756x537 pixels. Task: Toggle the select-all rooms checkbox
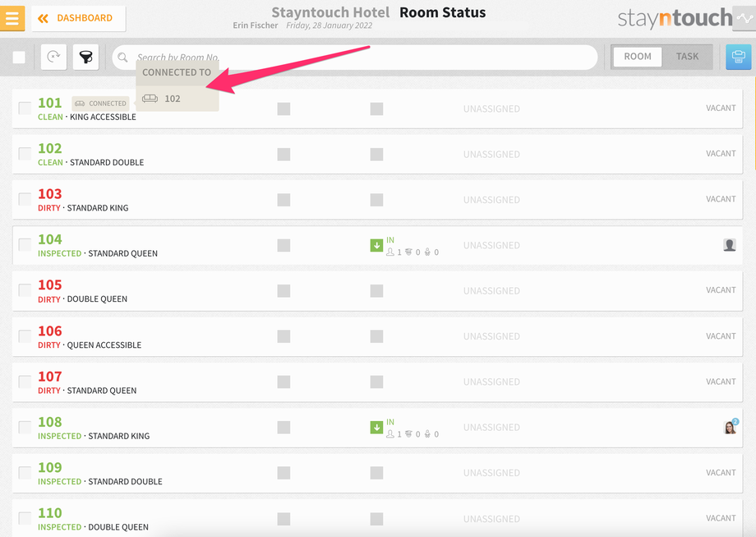[19, 58]
